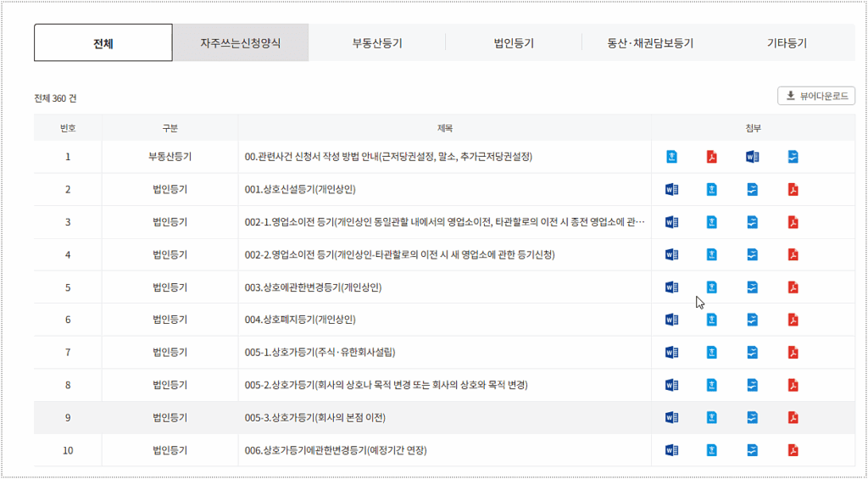Download HWP file for 002-1.영업소이전 등기
Image resolution: width=868 pixels, height=479 pixels.
[x=712, y=223]
